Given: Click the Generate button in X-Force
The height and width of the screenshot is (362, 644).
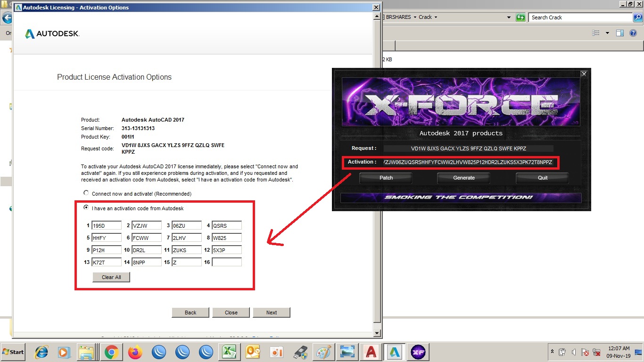Looking at the screenshot, I should point(464,178).
